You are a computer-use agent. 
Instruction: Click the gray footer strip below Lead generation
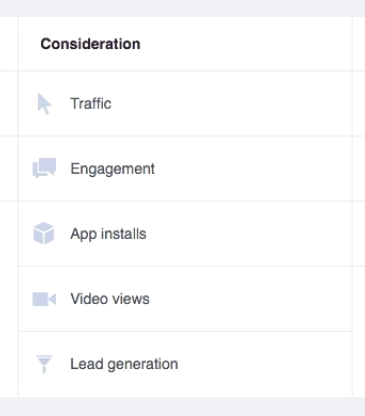coord(182,406)
